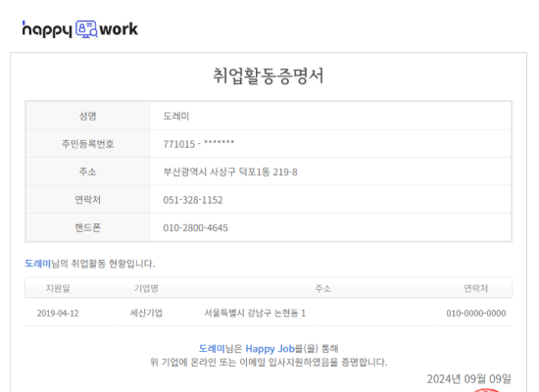Image resolution: width=539 pixels, height=392 pixels.
Task: Click the issue date 2024년 09월 09일
Action: click(x=468, y=379)
